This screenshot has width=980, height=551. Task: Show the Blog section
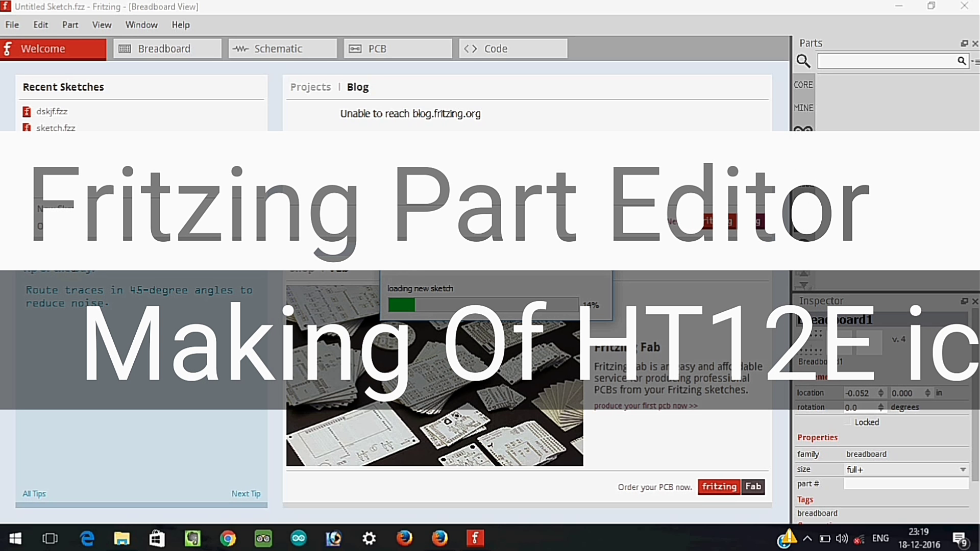(x=358, y=87)
